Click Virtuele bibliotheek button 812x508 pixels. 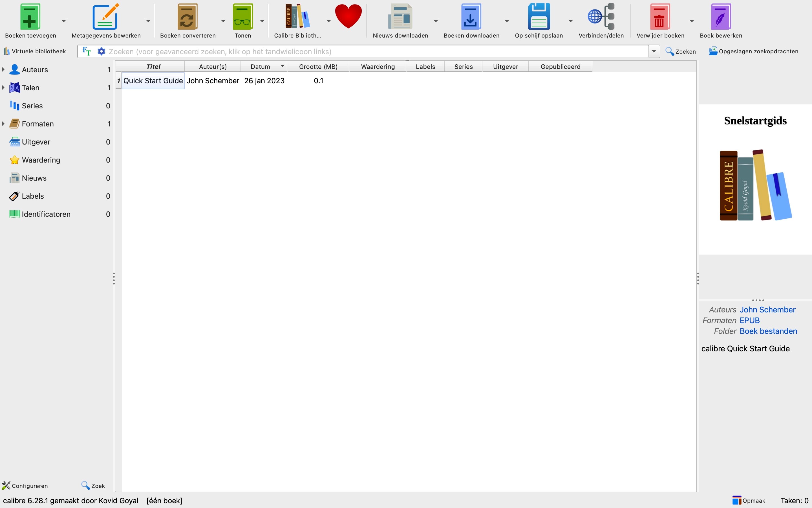click(x=35, y=51)
